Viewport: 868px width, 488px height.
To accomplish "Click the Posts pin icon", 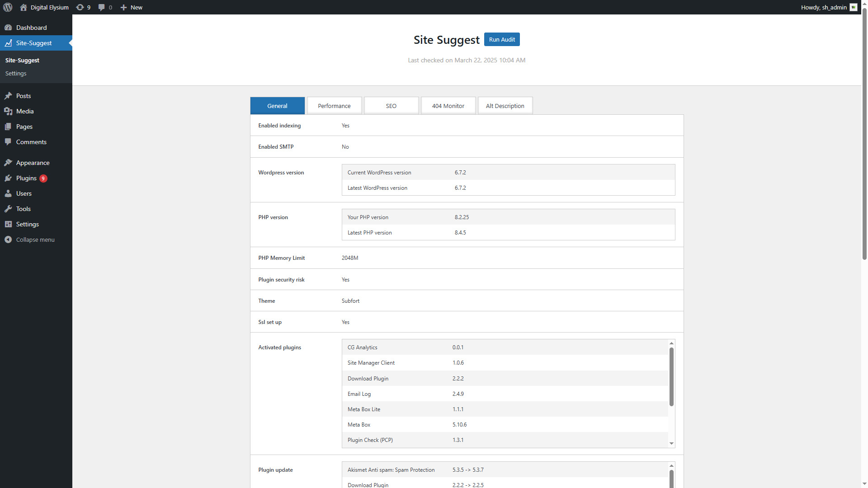I will [x=8, y=96].
